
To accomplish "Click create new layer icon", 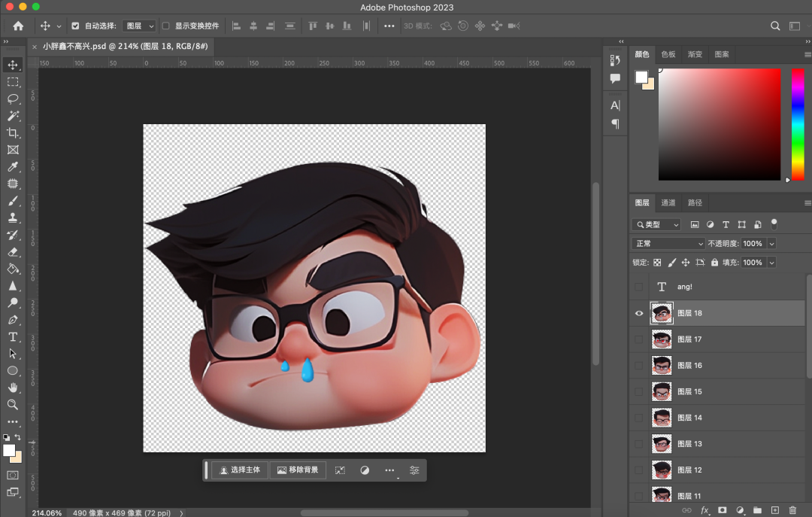I will coord(775,510).
